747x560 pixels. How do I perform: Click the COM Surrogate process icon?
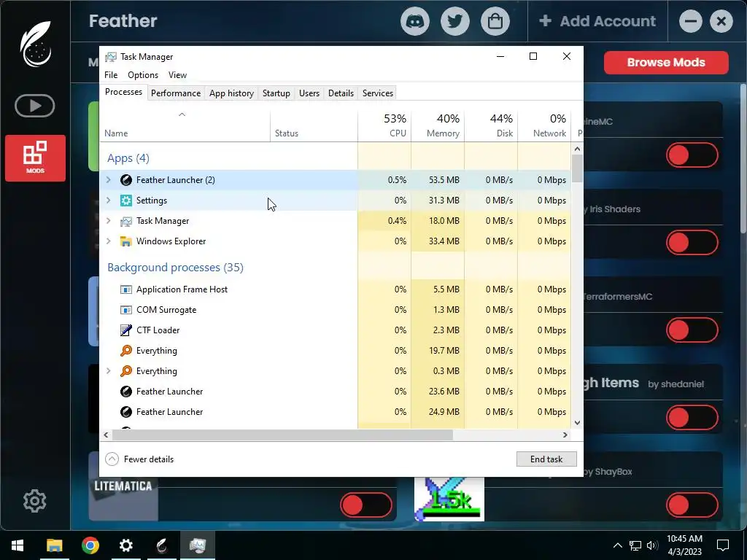(x=125, y=310)
